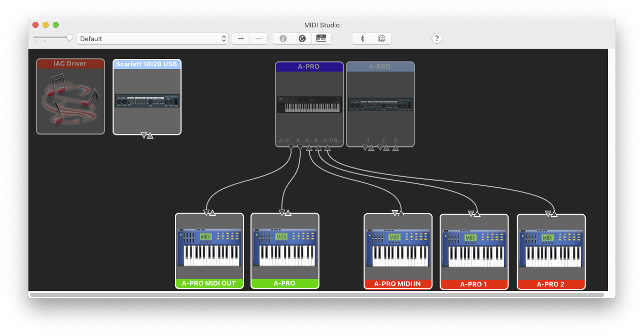644x336 pixels.
Task: Click the MIDI Studio window title
Action: (322, 25)
